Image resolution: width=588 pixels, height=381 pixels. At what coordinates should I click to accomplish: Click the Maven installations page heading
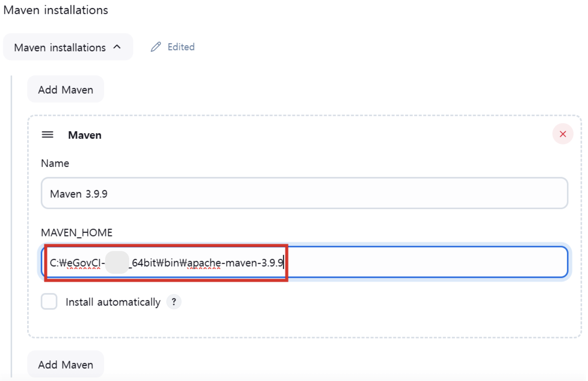pos(56,10)
